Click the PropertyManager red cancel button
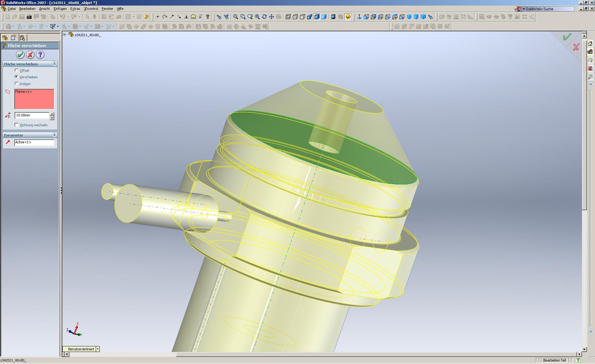595x364 pixels. tap(30, 55)
